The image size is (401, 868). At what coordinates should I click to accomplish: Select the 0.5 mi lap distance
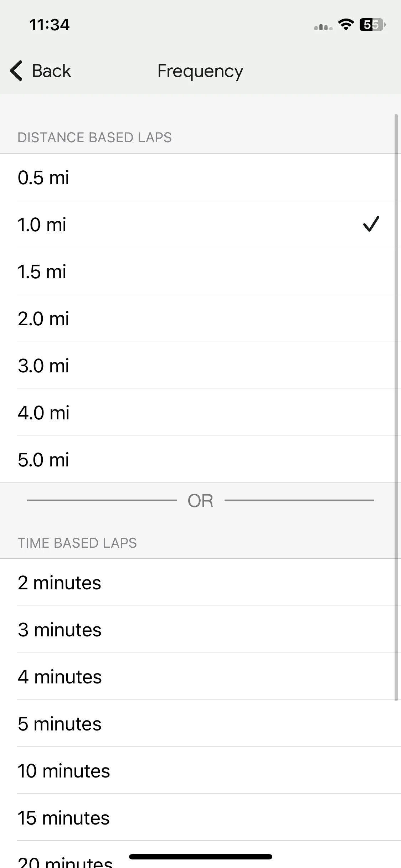(200, 177)
